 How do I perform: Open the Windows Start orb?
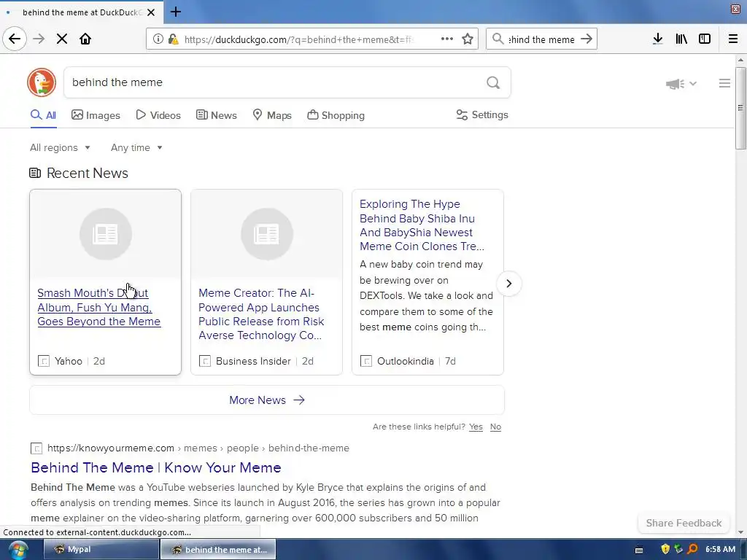click(x=18, y=550)
